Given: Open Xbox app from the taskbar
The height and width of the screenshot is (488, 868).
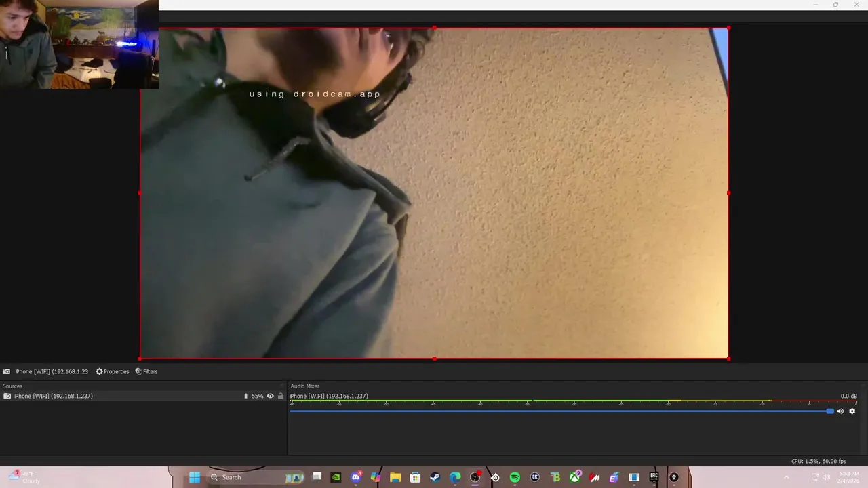Looking at the screenshot, I should click(x=574, y=477).
